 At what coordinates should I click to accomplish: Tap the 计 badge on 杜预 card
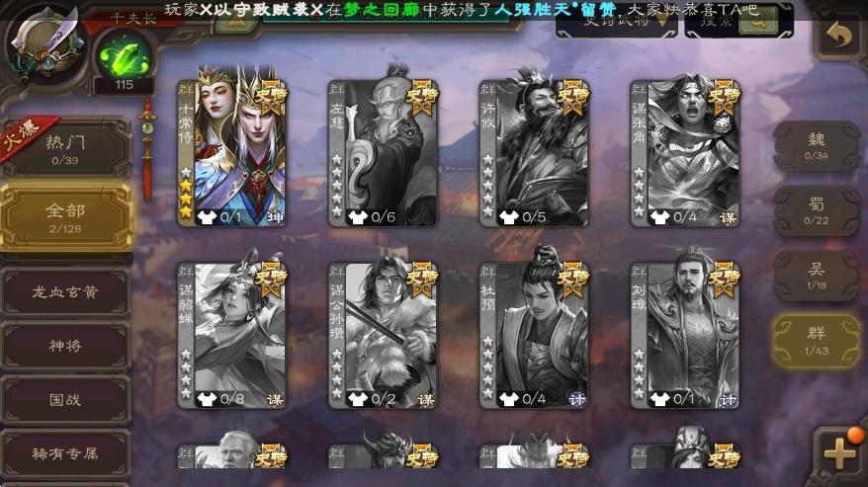[x=576, y=399]
